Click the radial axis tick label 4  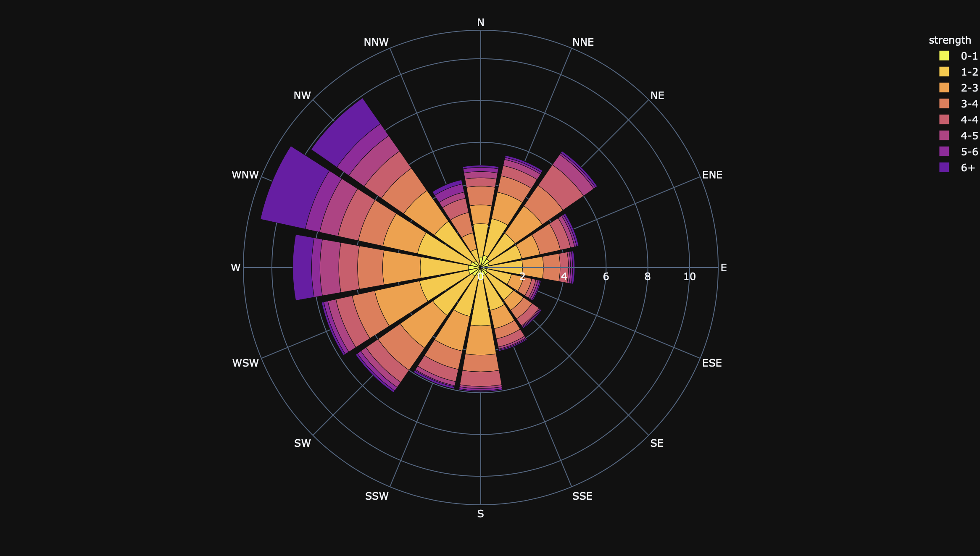click(564, 277)
